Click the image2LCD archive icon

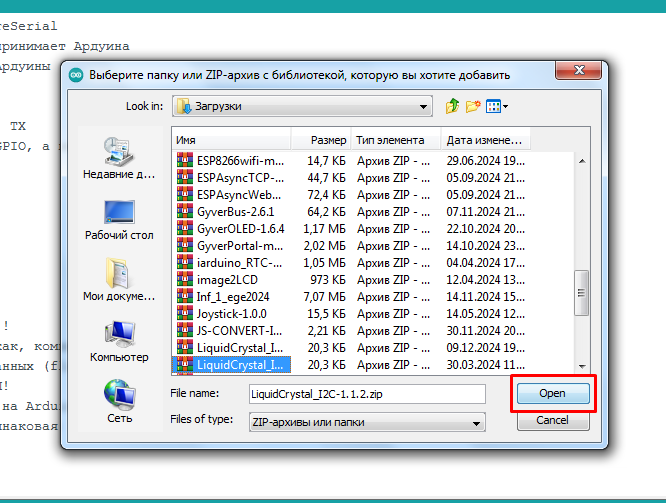tap(185, 280)
